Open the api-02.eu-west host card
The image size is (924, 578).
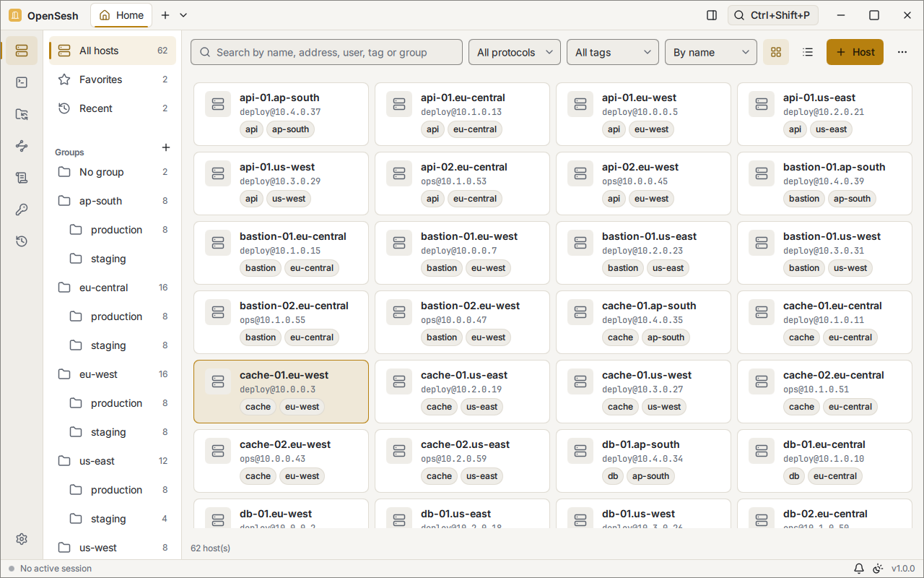[x=643, y=184]
